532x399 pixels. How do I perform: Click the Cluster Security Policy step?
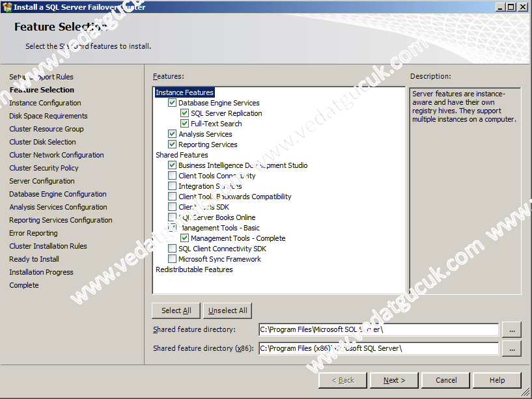44,168
